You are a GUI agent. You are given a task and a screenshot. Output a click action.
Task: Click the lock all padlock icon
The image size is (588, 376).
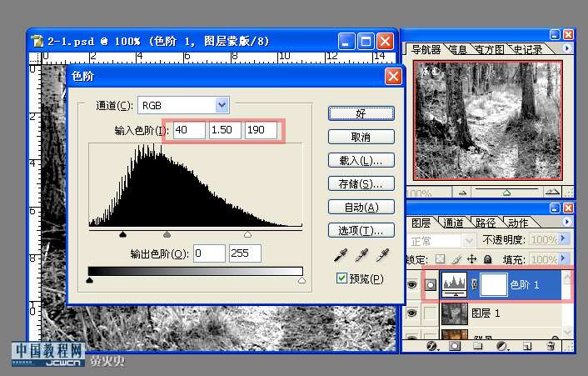(487, 259)
